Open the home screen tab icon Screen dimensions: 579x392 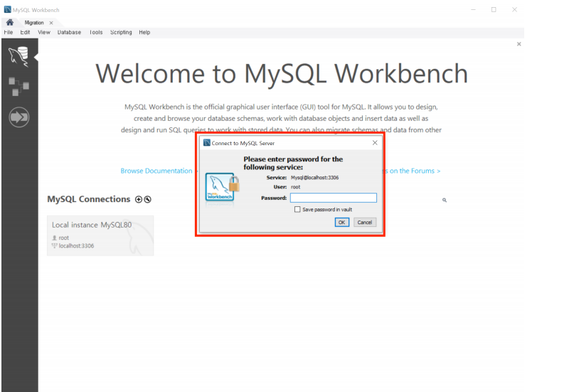coord(10,23)
